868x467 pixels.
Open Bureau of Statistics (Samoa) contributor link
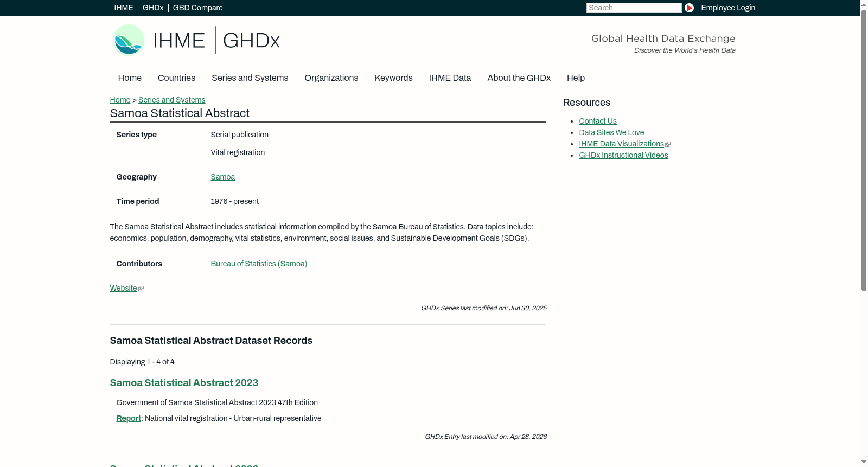pyautogui.click(x=259, y=264)
